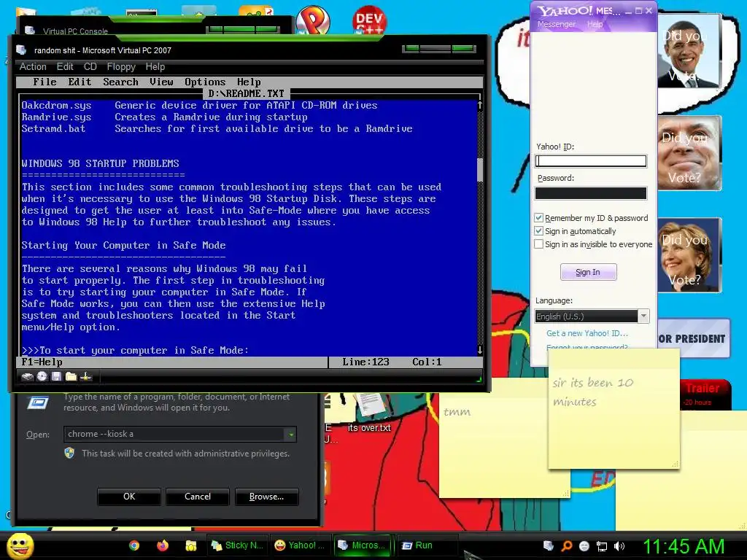Open the DOS editor File menu
Image resolution: width=747 pixels, height=560 pixels.
tap(44, 82)
